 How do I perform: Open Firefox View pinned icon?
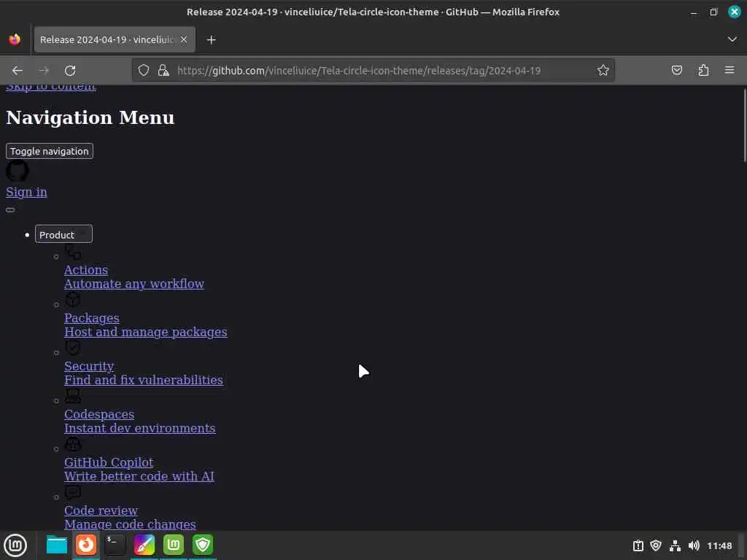pyautogui.click(x=15, y=39)
